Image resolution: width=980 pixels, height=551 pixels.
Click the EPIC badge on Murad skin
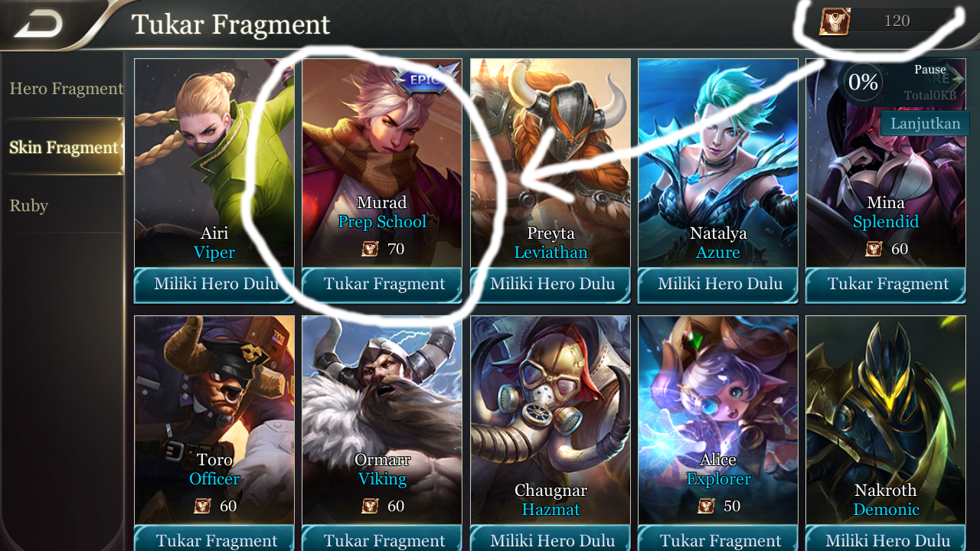tap(425, 78)
